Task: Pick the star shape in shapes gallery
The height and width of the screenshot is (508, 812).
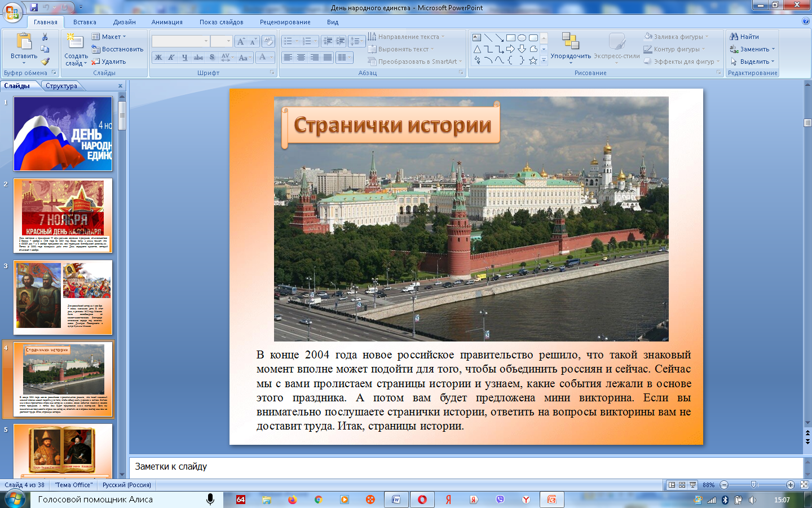Action: coord(533,60)
